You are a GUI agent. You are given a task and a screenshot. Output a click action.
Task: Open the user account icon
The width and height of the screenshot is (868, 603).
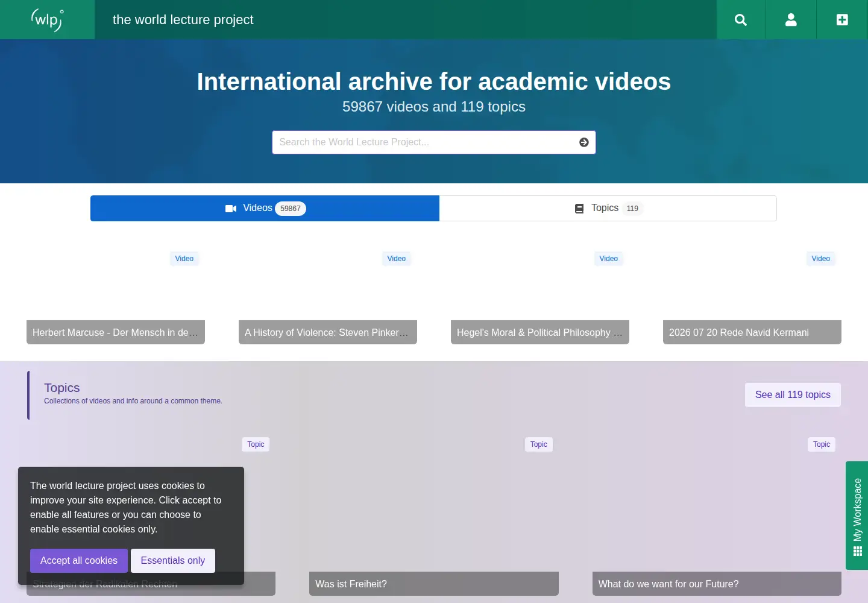point(791,20)
